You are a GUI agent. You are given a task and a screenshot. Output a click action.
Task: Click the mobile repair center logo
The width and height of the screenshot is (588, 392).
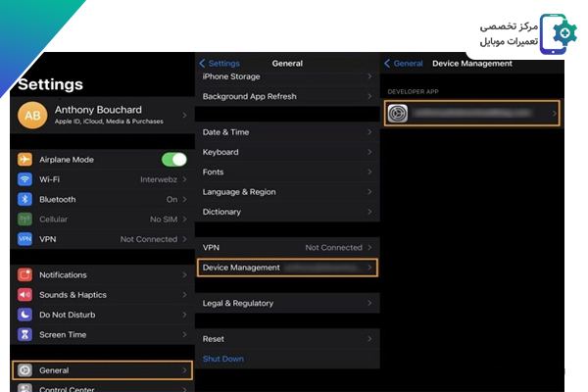559,34
